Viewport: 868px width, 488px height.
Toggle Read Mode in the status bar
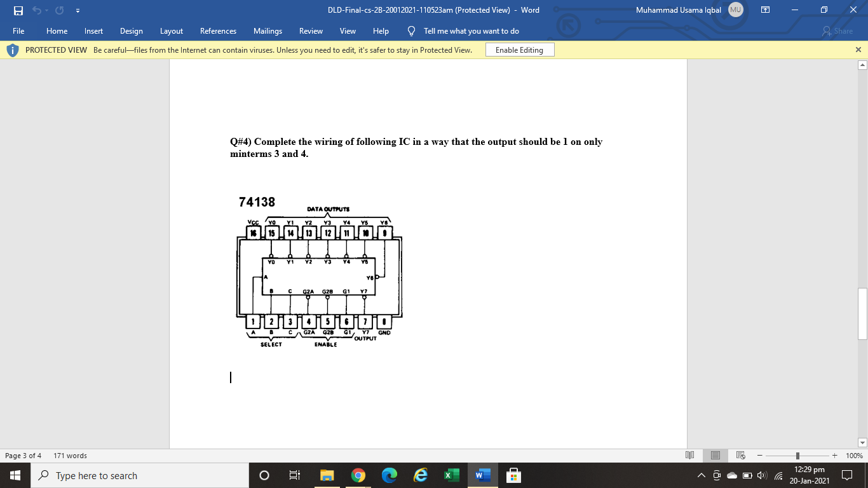[x=689, y=455]
